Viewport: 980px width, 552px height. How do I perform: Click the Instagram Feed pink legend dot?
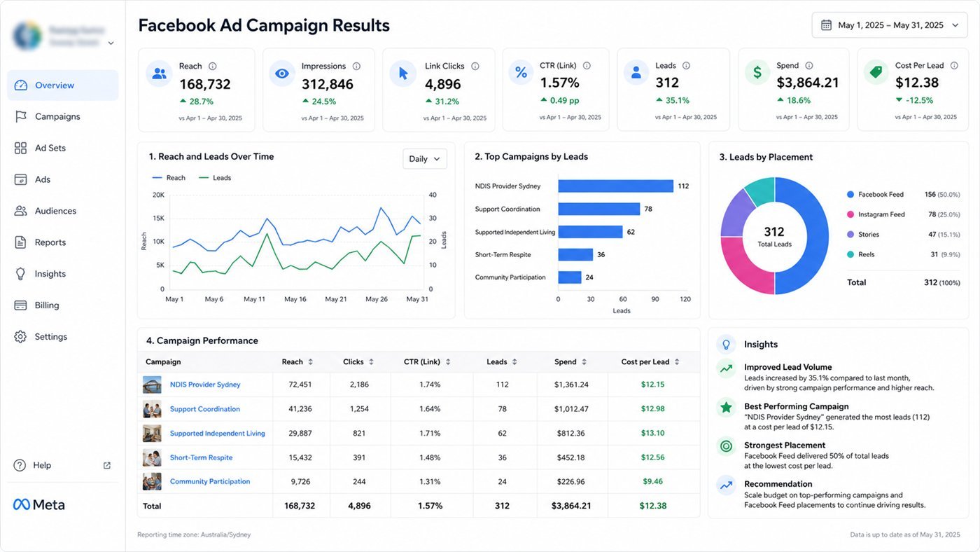point(850,214)
